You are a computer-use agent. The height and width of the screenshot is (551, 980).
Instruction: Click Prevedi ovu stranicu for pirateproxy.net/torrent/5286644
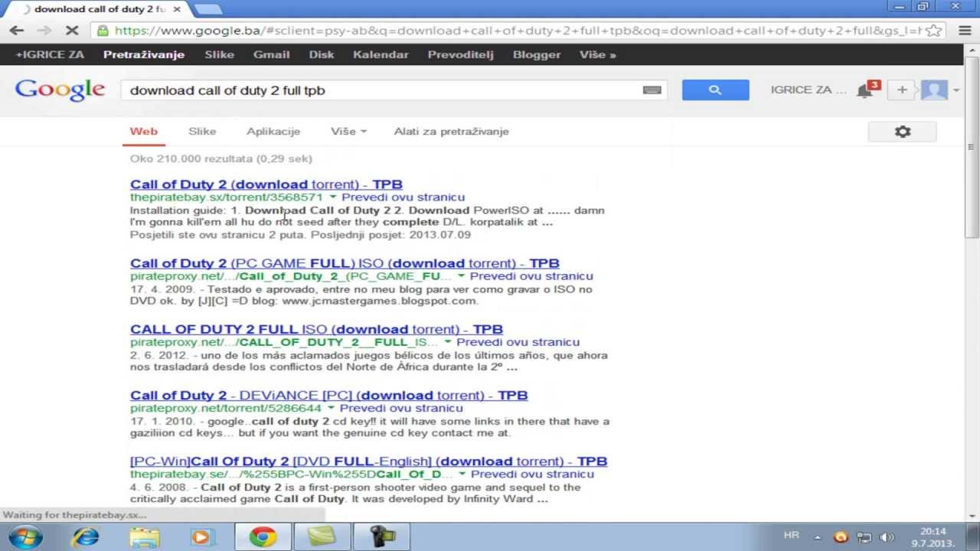[x=401, y=409]
